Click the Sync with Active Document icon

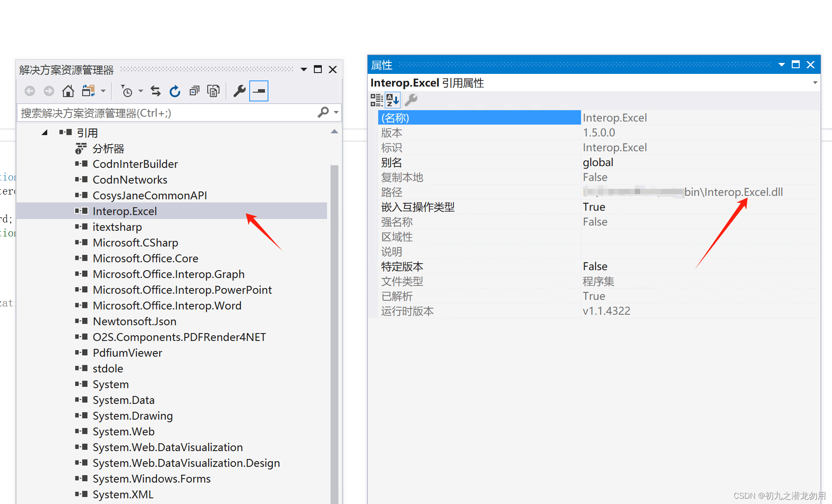(156, 91)
